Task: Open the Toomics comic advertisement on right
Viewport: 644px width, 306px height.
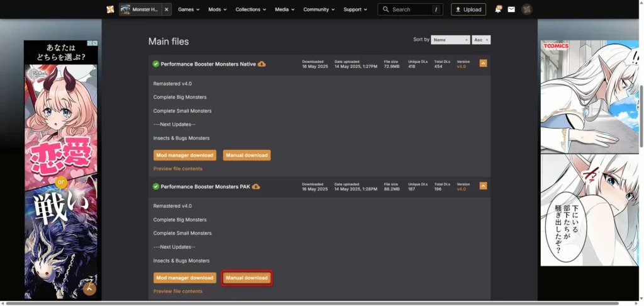Action: click(589, 153)
